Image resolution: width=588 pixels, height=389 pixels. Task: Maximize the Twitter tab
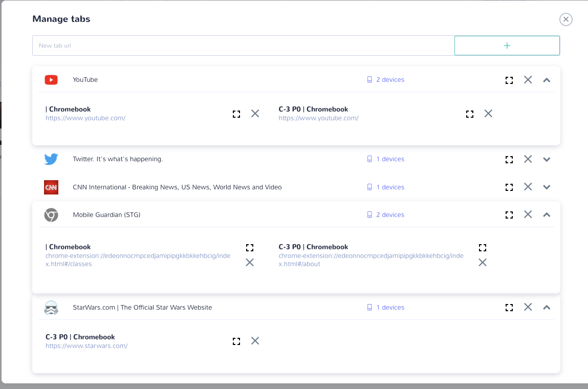(x=509, y=159)
